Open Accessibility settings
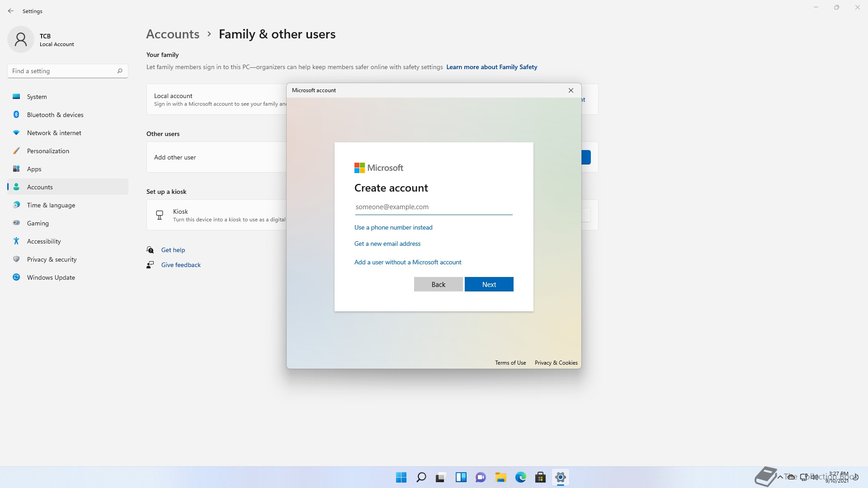The image size is (868, 488). [68, 241]
